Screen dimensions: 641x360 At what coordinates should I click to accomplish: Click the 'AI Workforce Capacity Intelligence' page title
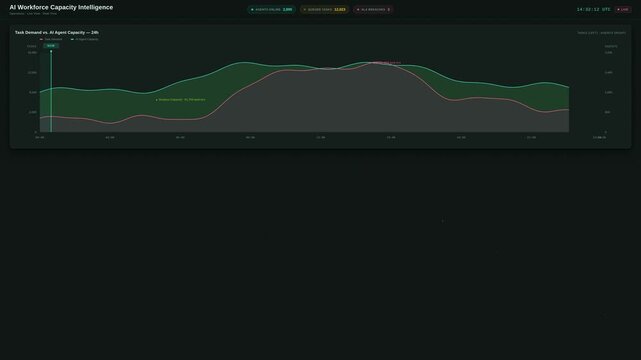[x=61, y=7]
